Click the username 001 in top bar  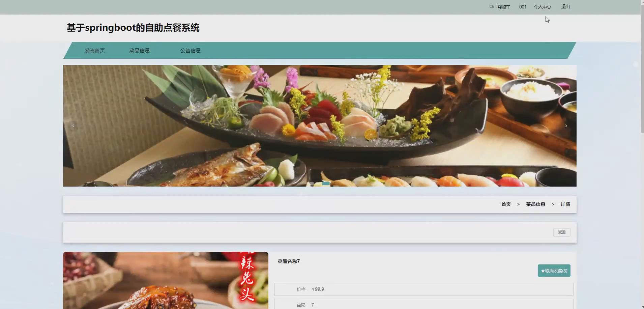[x=523, y=7]
